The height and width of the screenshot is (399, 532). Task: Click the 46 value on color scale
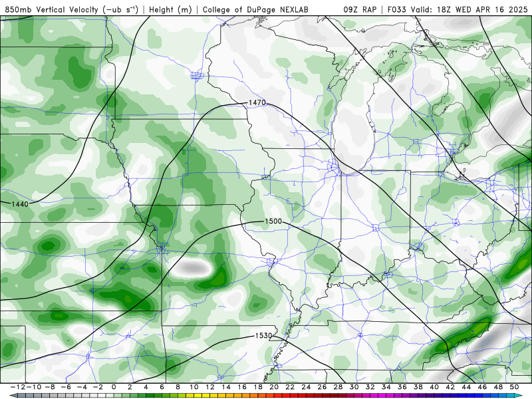click(483, 387)
